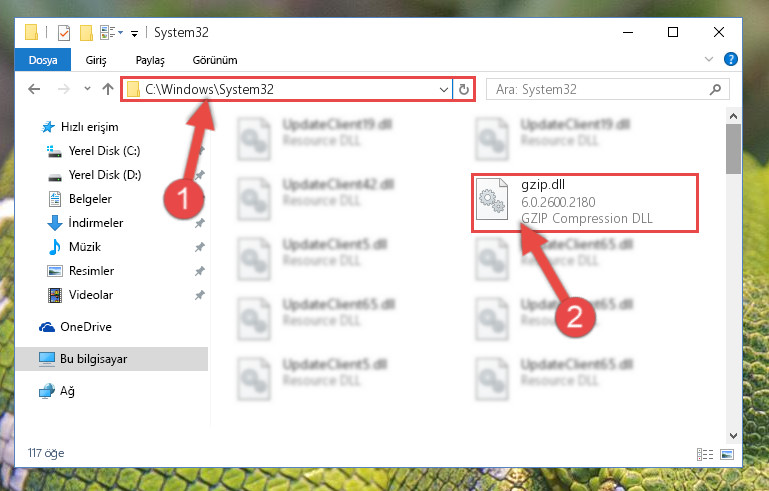
Task: Select OneDrive in navigation pane
Action: point(86,327)
